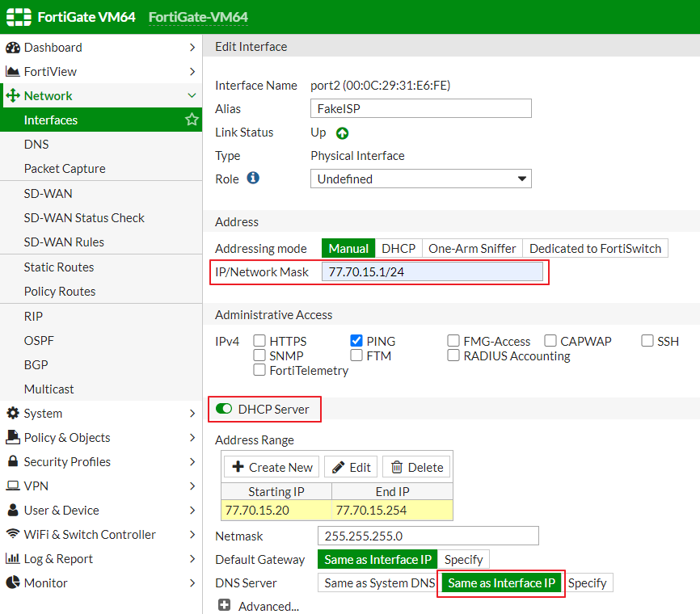Expand the VPN menu chevron

click(x=192, y=486)
